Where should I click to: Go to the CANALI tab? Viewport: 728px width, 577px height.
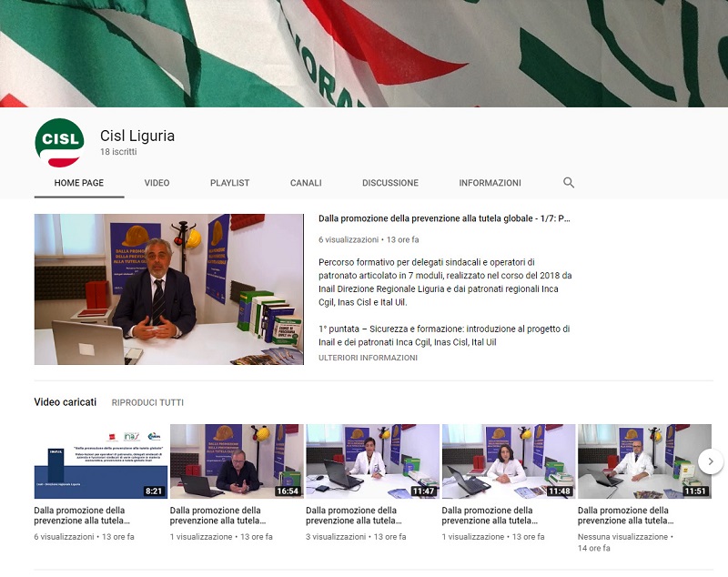tap(306, 183)
